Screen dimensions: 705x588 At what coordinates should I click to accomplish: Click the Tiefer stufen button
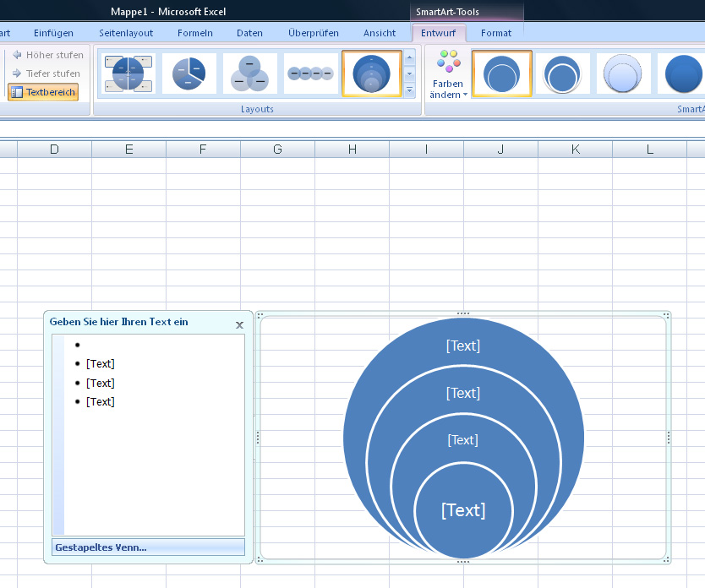point(46,73)
